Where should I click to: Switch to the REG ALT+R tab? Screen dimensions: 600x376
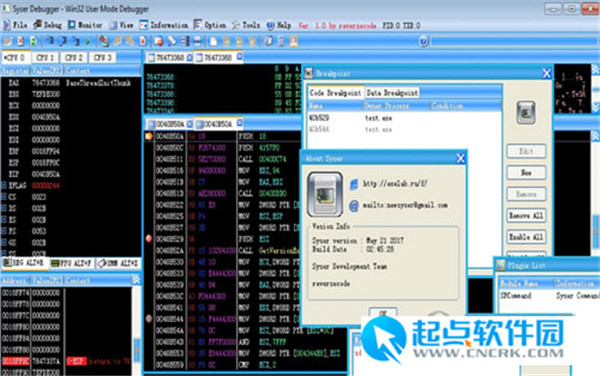tap(25, 263)
